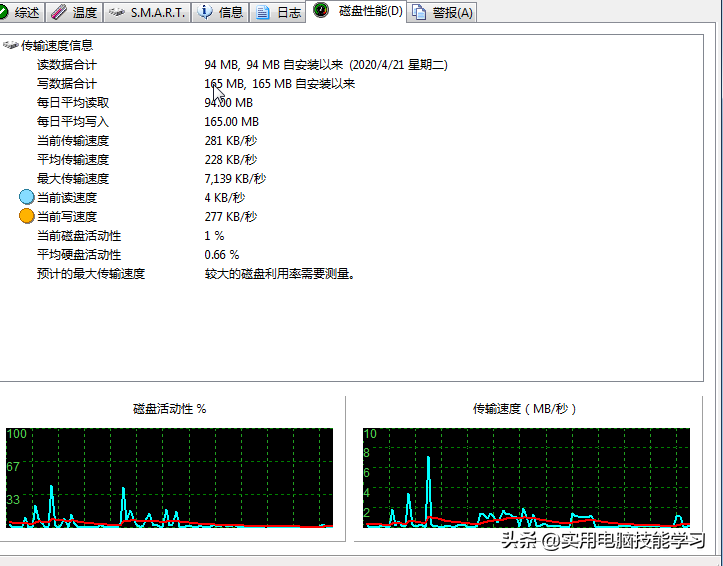
Task: Select the 每日平均读取 row label
Action: [73, 102]
